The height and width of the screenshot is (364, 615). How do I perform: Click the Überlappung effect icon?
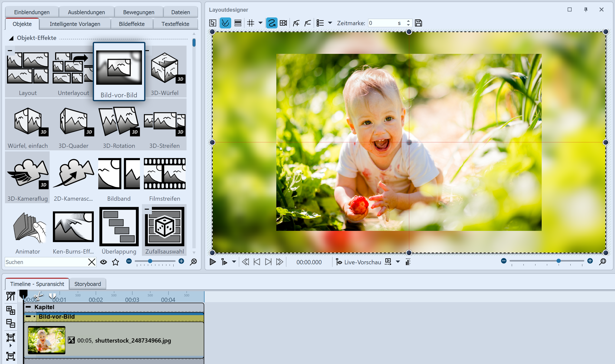click(119, 227)
